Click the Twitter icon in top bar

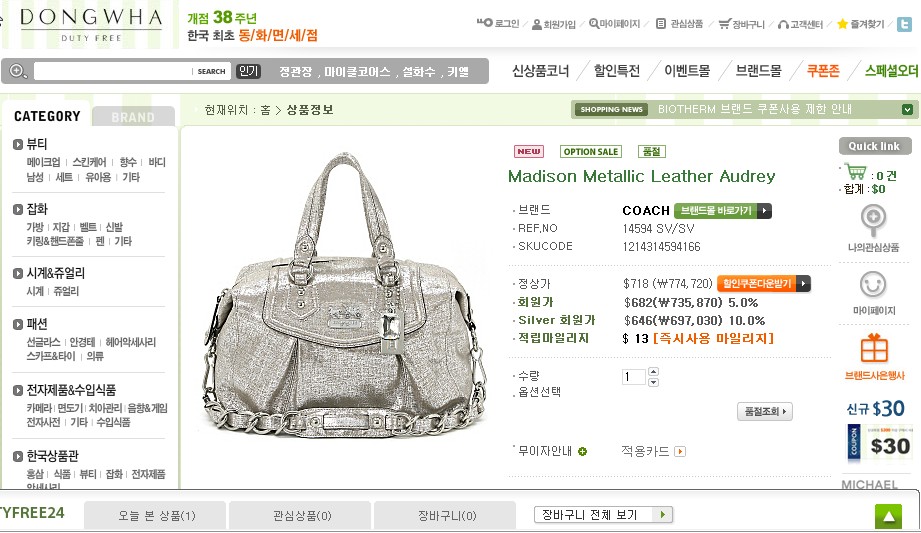905,24
